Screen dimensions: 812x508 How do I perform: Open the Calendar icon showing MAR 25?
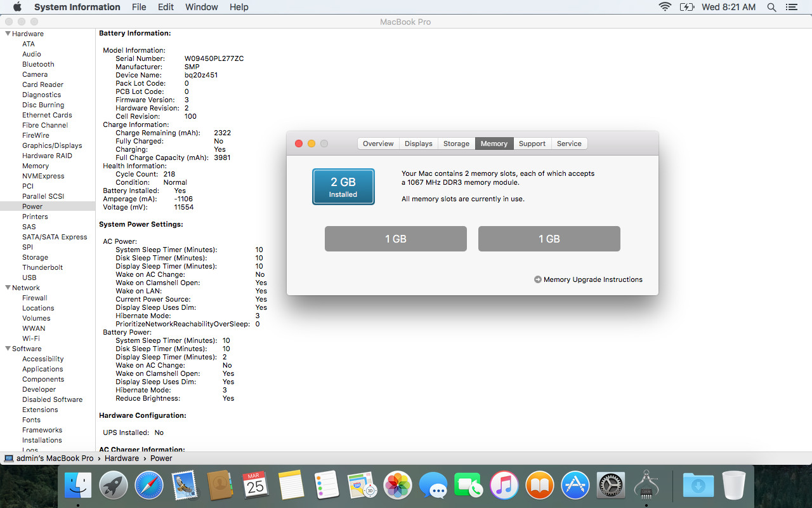coord(256,486)
